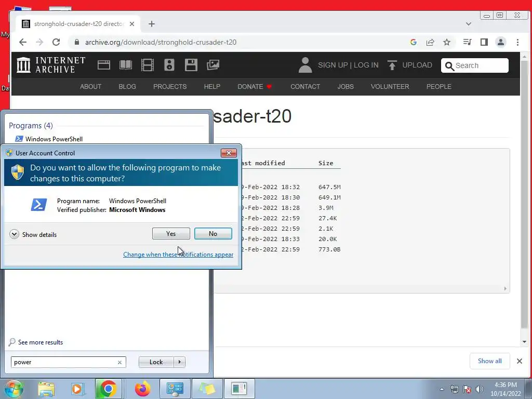Open Chrome three-dot menu
This screenshot has height=399, width=532.
coord(517,42)
